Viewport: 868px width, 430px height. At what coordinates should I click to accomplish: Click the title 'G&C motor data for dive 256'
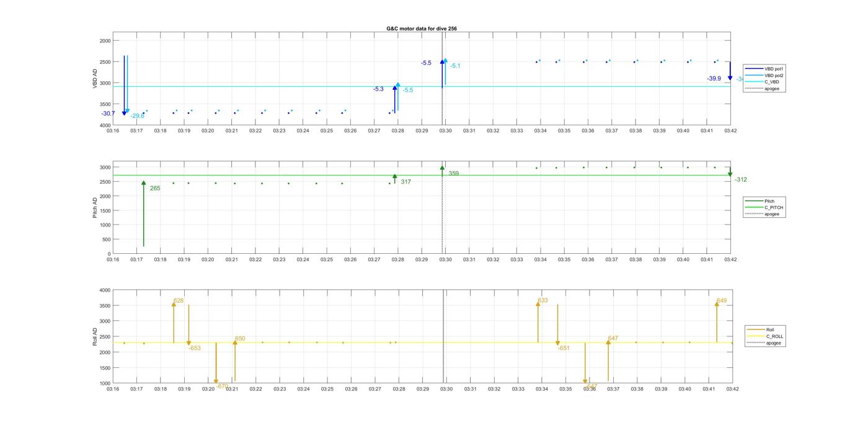point(422,29)
